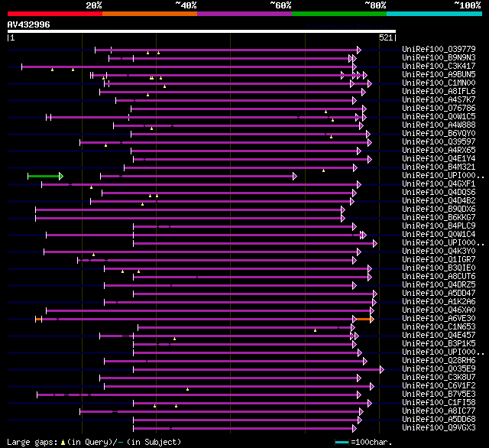Click the short green alignment segment

coord(45,177)
